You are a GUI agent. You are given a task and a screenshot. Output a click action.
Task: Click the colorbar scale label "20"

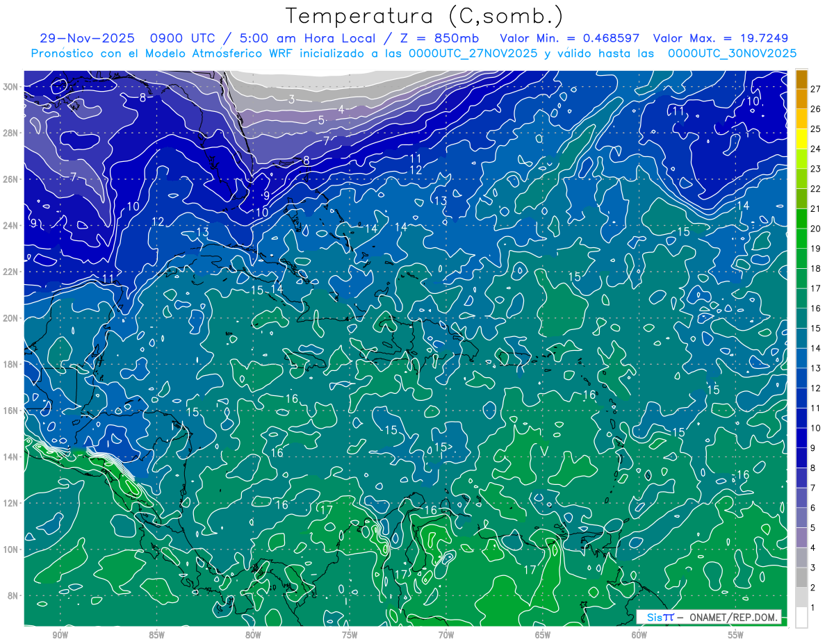pos(815,229)
